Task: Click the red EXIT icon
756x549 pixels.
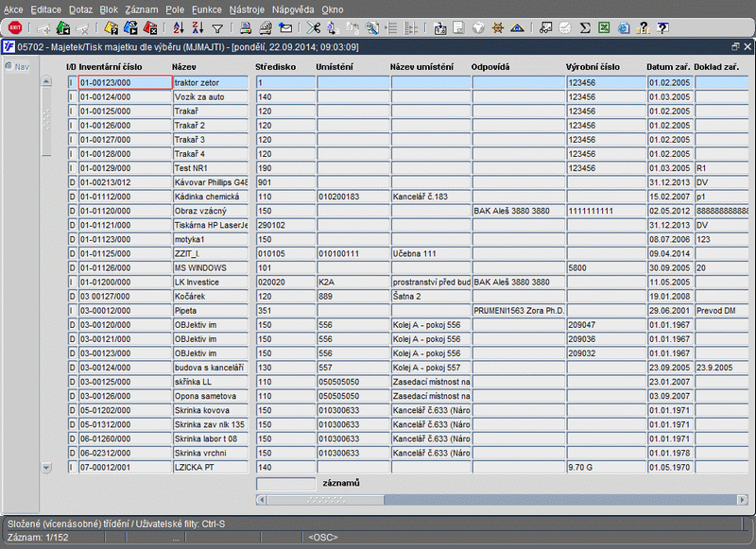Action: pyautogui.click(x=15, y=28)
